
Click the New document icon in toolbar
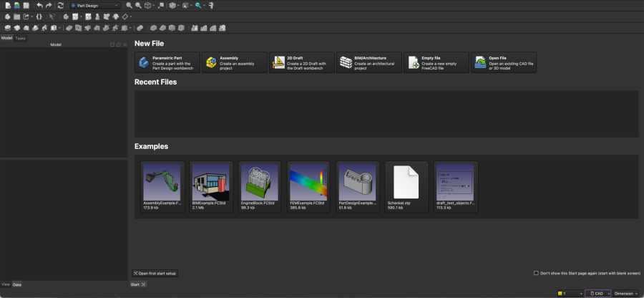pyautogui.click(x=7, y=5)
